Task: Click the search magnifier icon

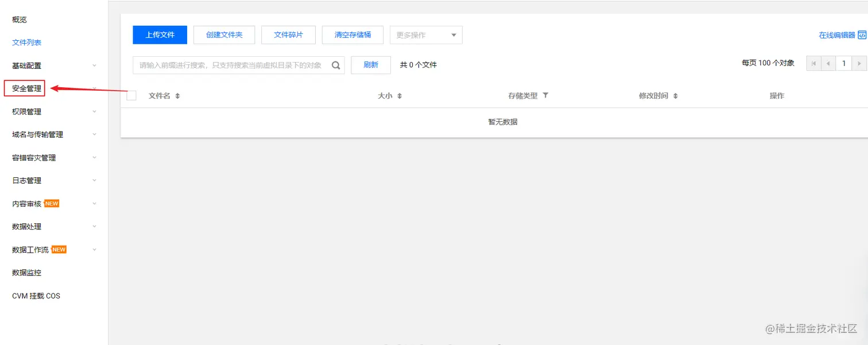Action: (x=336, y=65)
